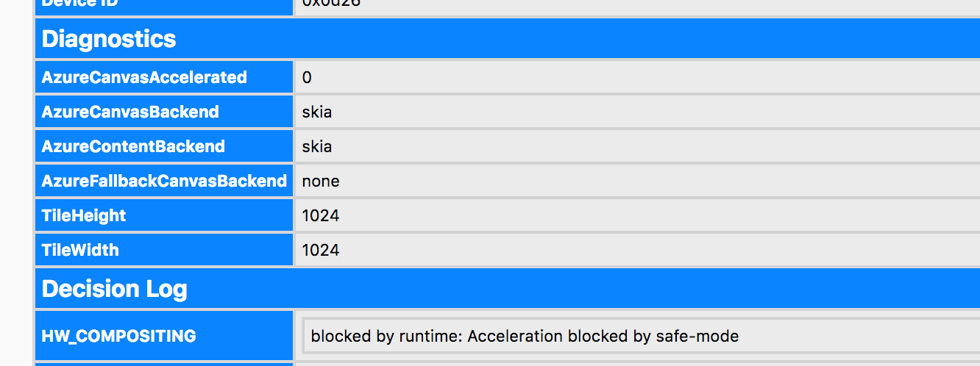Click the TileWidth 1024 value

pyautogui.click(x=321, y=250)
